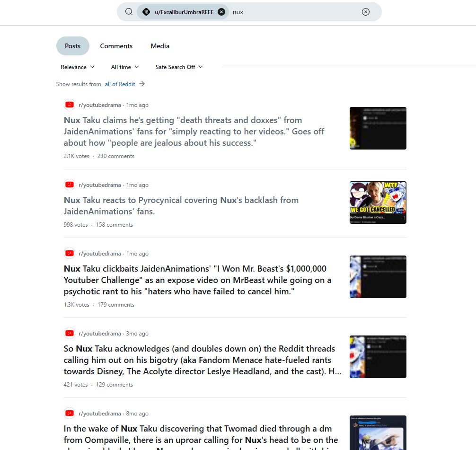Open the All time filter dropdown
Viewport: 476px width, 450px height.
tap(125, 67)
